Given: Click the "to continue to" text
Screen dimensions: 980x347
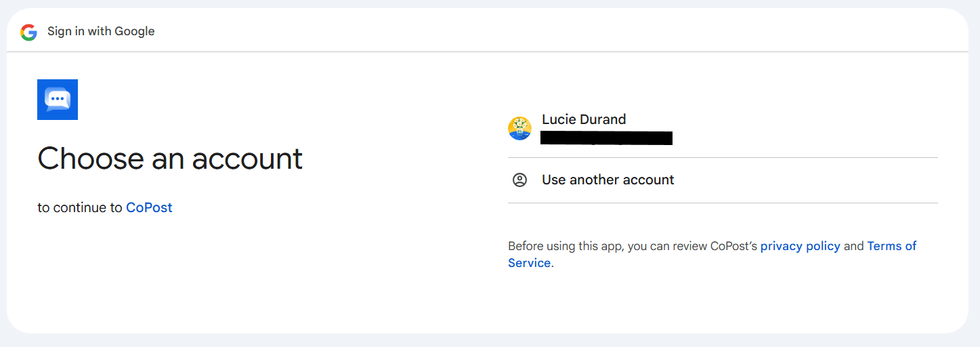Looking at the screenshot, I should [80, 207].
